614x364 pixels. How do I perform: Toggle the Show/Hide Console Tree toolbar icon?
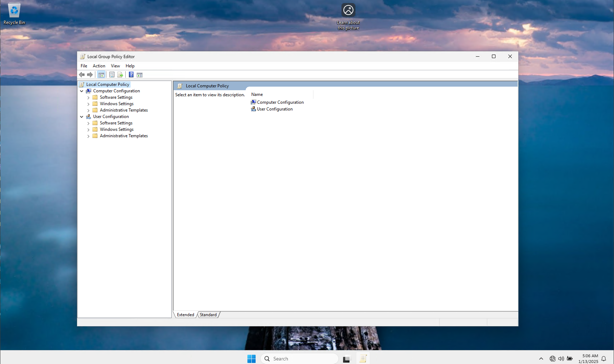(x=101, y=75)
